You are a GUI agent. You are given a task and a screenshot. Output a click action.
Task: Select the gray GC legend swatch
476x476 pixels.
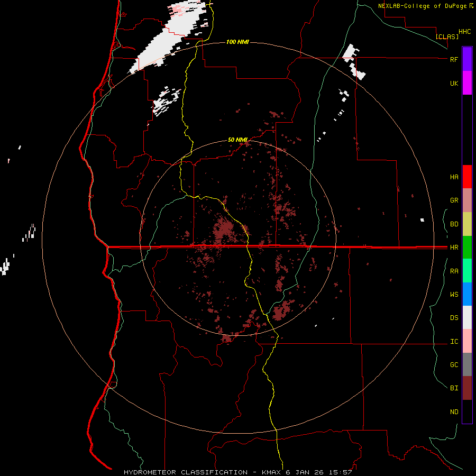pos(467,364)
